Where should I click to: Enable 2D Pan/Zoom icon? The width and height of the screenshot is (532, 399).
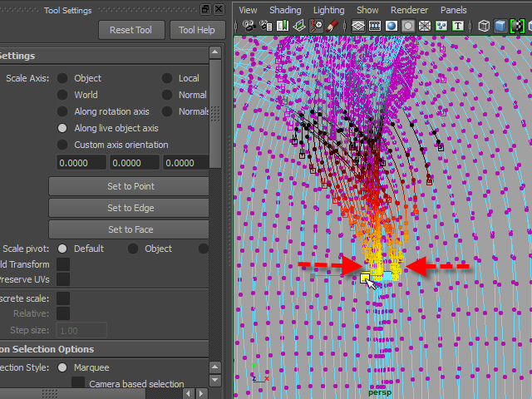click(x=317, y=26)
